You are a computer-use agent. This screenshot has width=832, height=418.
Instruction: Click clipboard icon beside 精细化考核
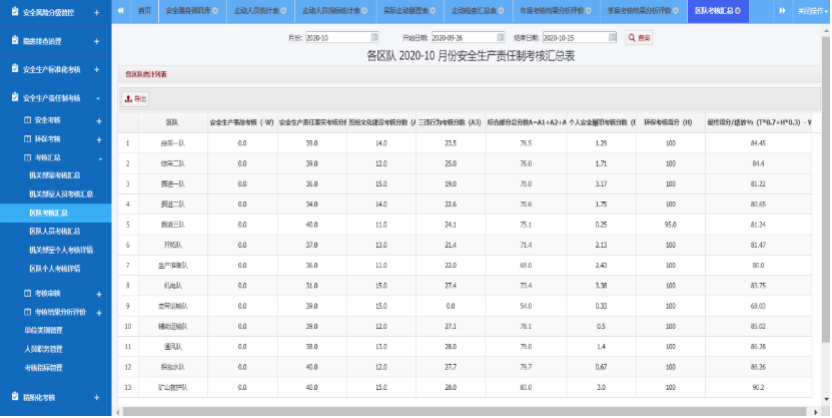(15, 397)
